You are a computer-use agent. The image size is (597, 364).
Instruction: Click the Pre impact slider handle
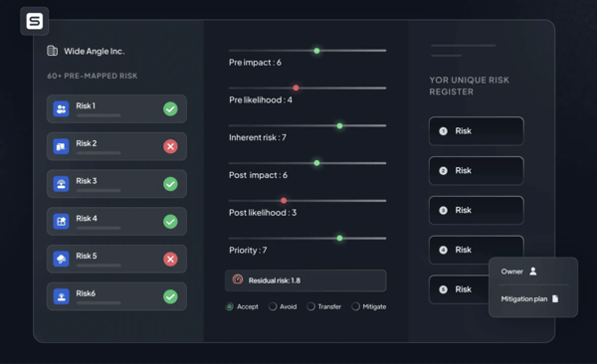point(316,51)
